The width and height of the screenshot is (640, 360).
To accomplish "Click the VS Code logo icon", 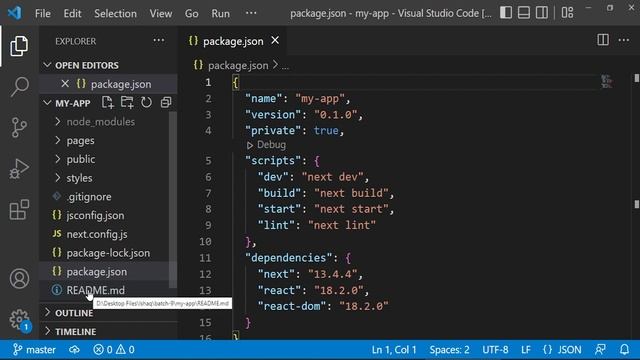I will pyautogui.click(x=15, y=13).
